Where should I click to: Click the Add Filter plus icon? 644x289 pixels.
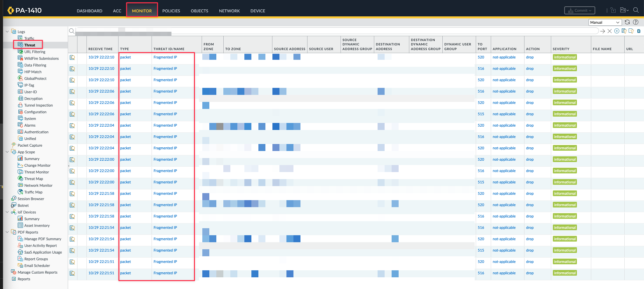pos(617,31)
